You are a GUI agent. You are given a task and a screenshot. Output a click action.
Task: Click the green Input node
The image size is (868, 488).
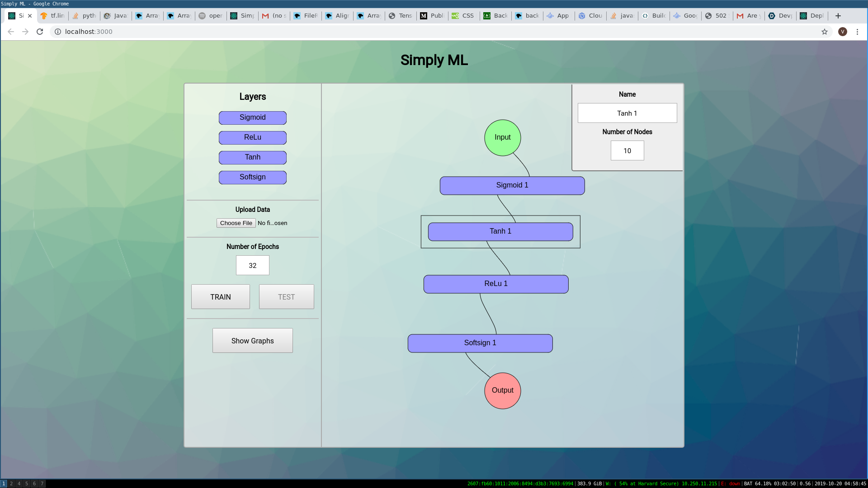(502, 138)
